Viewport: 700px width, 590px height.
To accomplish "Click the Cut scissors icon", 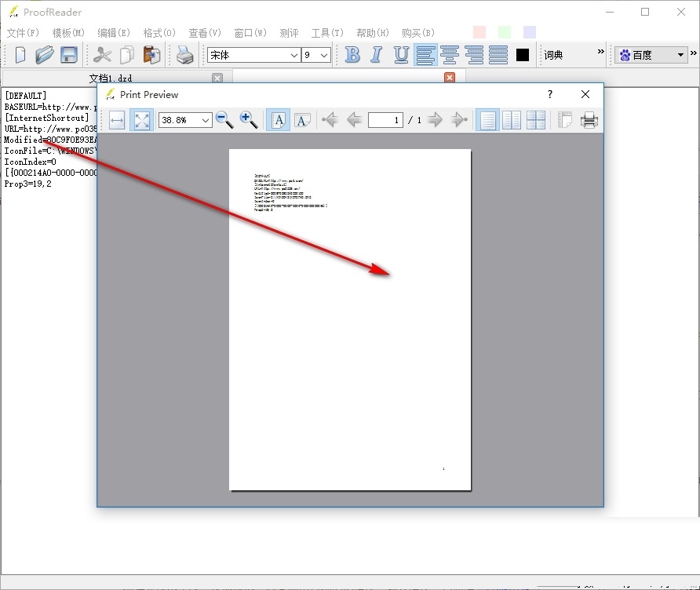I will (102, 55).
